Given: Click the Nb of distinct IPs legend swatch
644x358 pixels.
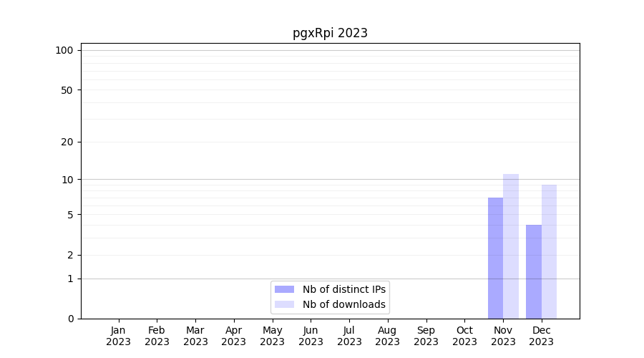Looking at the screenshot, I should [x=284, y=289].
